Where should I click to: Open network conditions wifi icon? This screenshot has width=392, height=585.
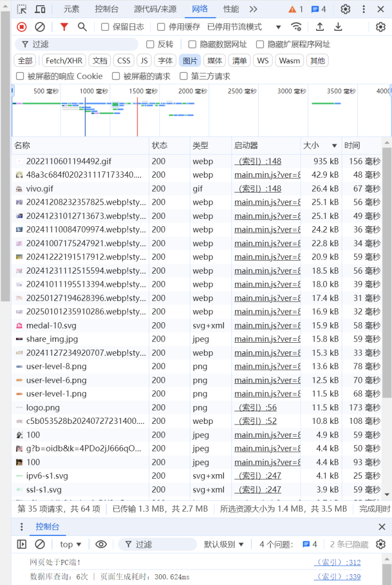(296, 27)
